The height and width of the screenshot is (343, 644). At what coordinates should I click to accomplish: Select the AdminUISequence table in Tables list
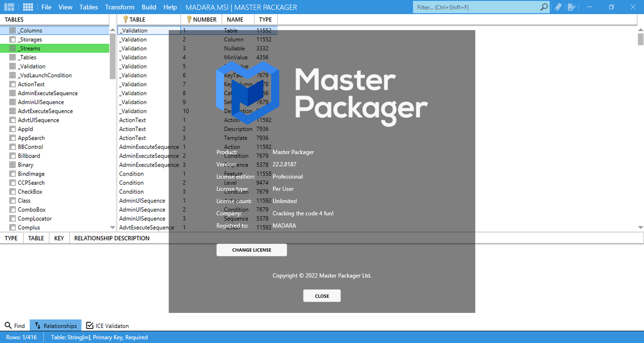point(54,102)
